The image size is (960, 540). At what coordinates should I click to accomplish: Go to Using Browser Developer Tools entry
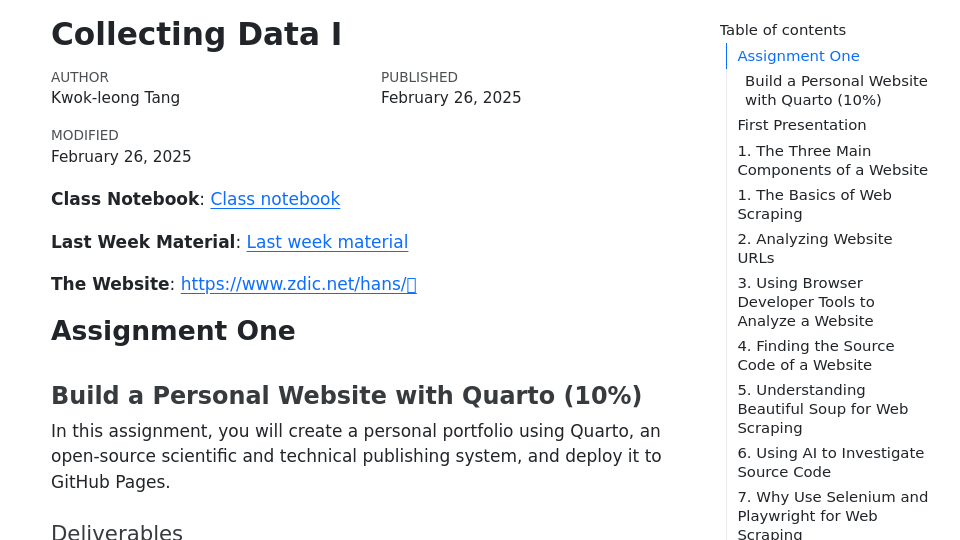click(805, 302)
